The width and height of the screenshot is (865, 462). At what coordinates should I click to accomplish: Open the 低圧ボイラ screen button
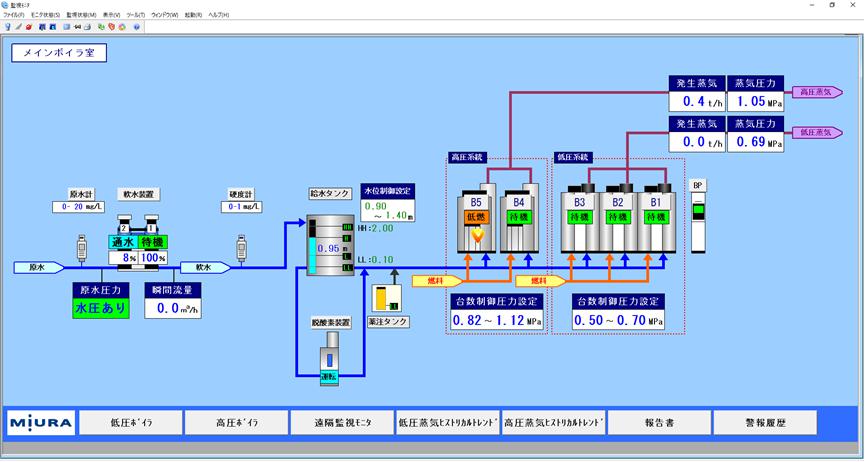tap(131, 423)
